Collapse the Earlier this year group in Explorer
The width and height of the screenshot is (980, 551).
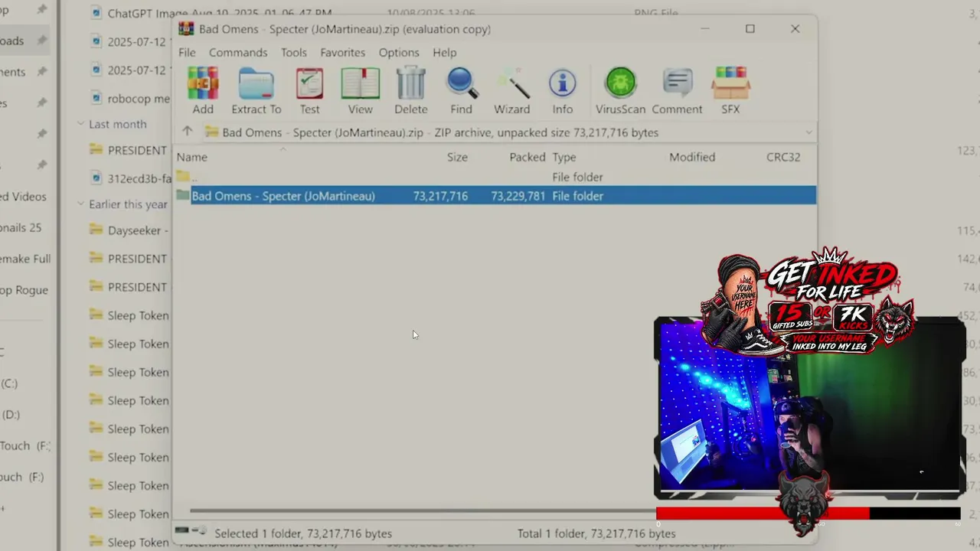[x=80, y=204]
